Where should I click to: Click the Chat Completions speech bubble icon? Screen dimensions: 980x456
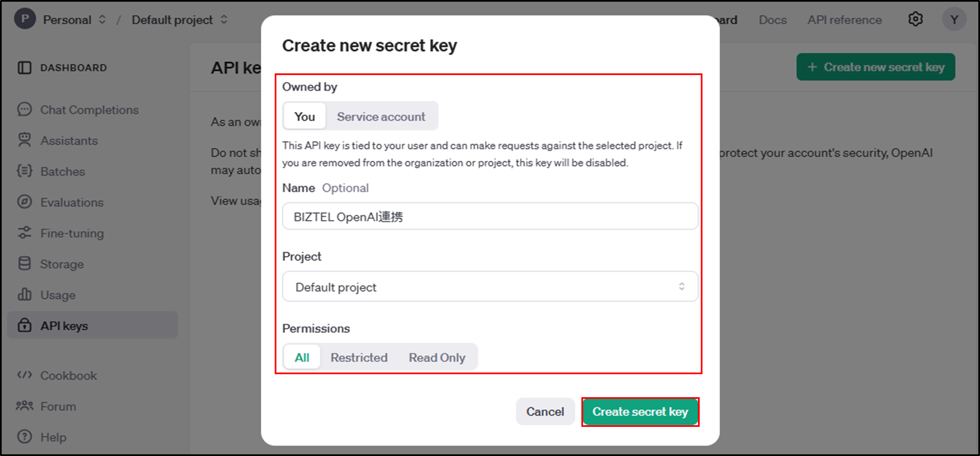pos(24,109)
